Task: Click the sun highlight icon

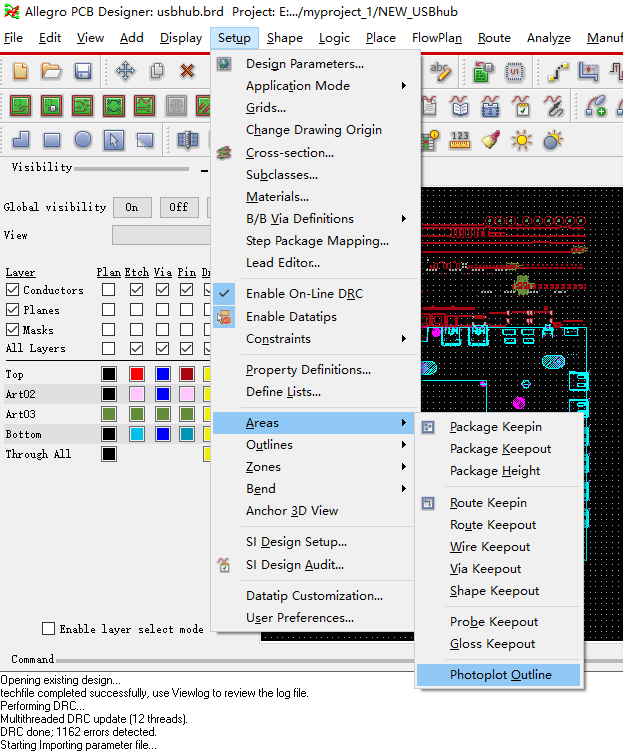Action: tap(521, 140)
